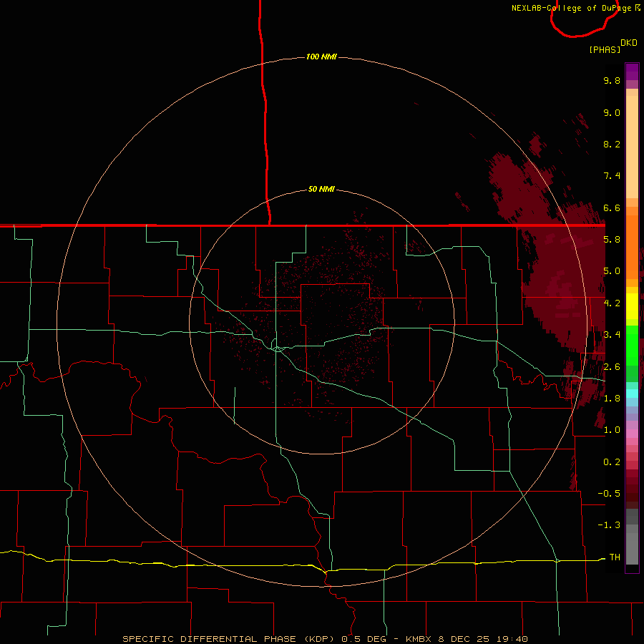The image size is (644, 644).
Task: Select the 5.0 scale value
Action: tap(612, 271)
